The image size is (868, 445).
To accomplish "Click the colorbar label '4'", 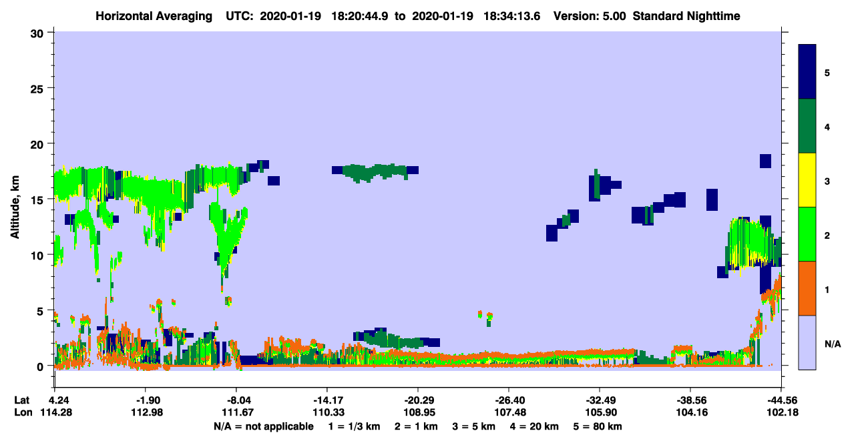I will pyautogui.click(x=827, y=126).
